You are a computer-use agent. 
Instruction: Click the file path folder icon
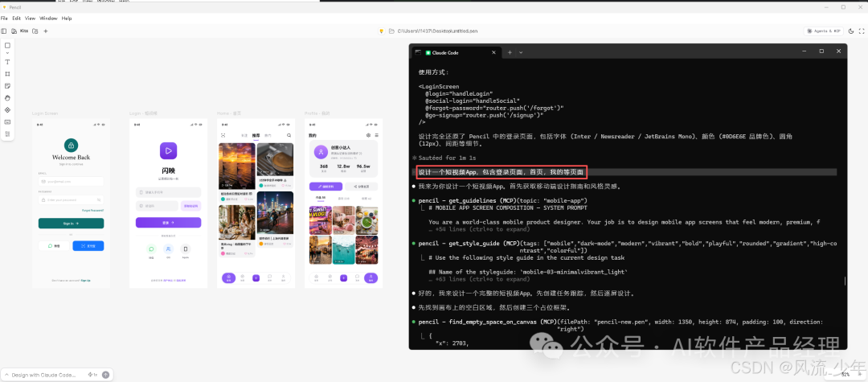click(x=391, y=31)
